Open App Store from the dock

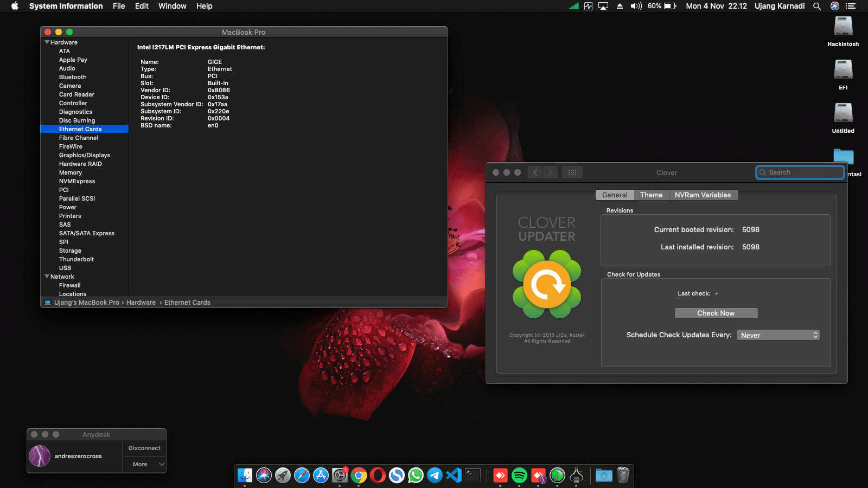point(321,476)
